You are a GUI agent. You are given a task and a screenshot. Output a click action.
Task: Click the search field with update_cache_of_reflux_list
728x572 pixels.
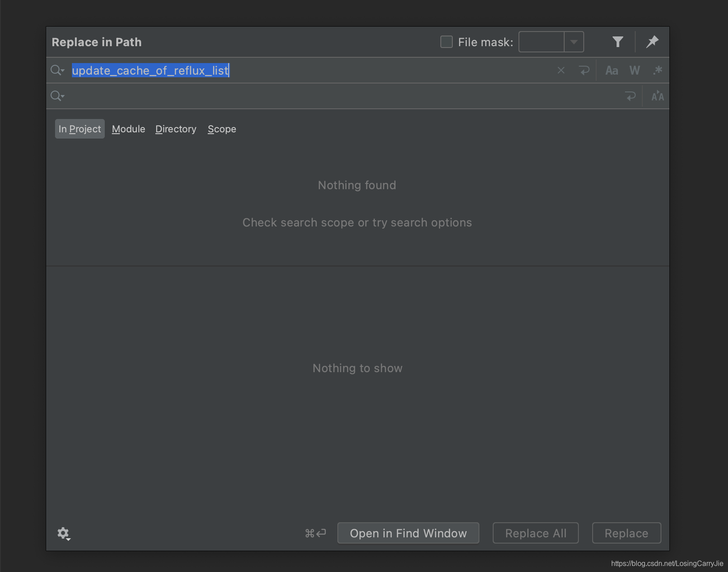tap(311, 70)
